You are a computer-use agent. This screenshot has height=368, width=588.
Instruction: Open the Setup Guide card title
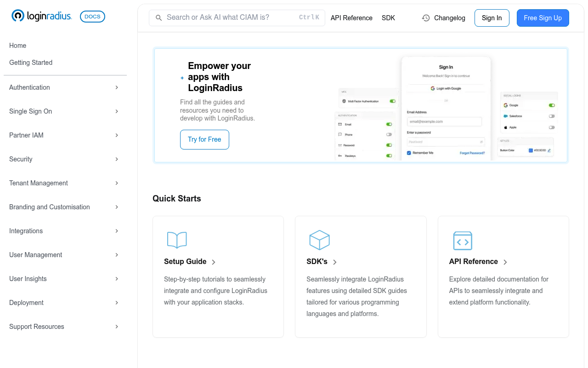(185, 262)
